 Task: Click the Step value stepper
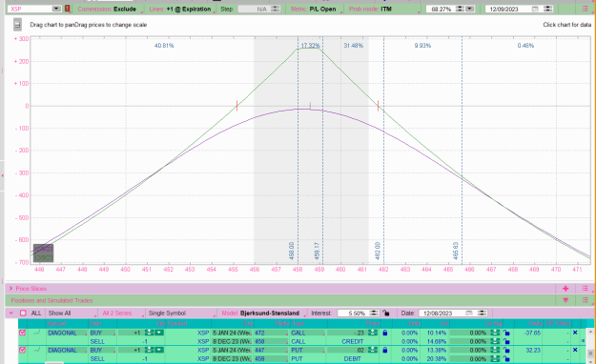276,9
